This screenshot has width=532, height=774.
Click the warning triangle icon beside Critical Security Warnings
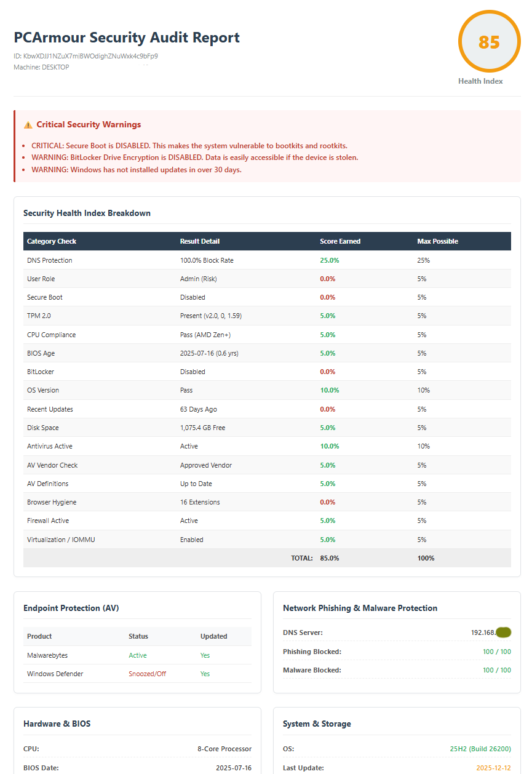tap(28, 124)
